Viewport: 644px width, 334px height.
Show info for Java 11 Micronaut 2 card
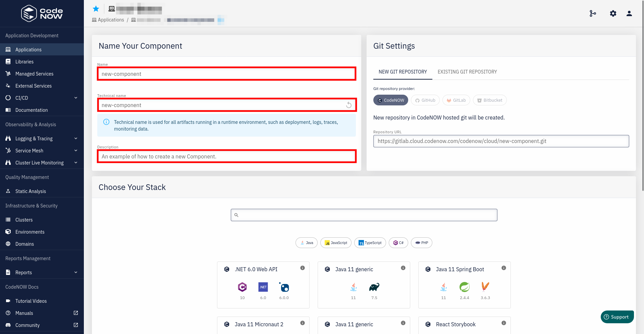pyautogui.click(x=303, y=323)
